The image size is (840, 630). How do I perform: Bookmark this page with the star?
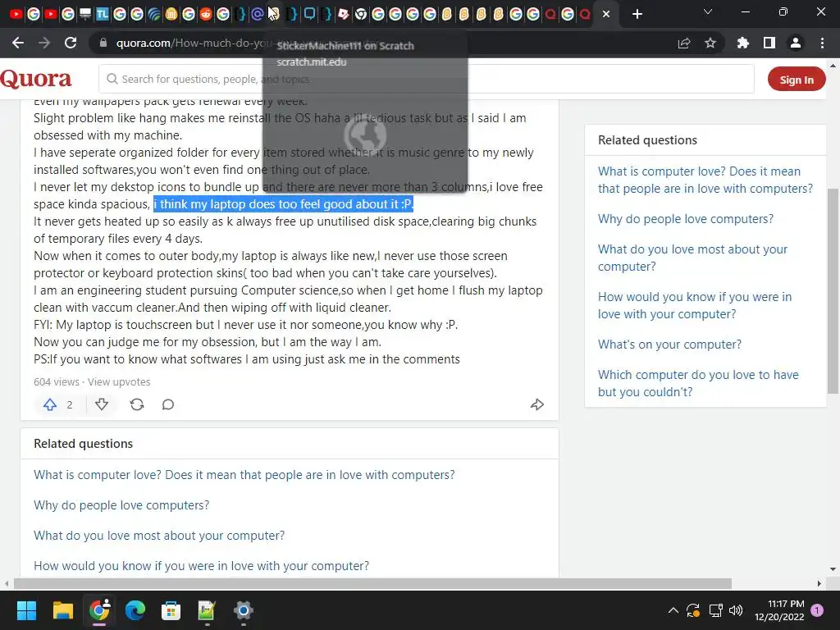point(710,43)
